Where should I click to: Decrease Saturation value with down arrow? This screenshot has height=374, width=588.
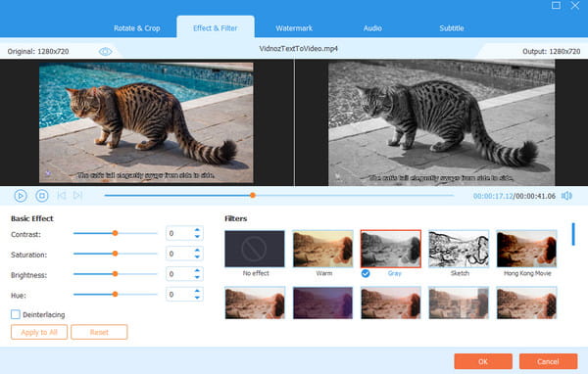(197, 257)
